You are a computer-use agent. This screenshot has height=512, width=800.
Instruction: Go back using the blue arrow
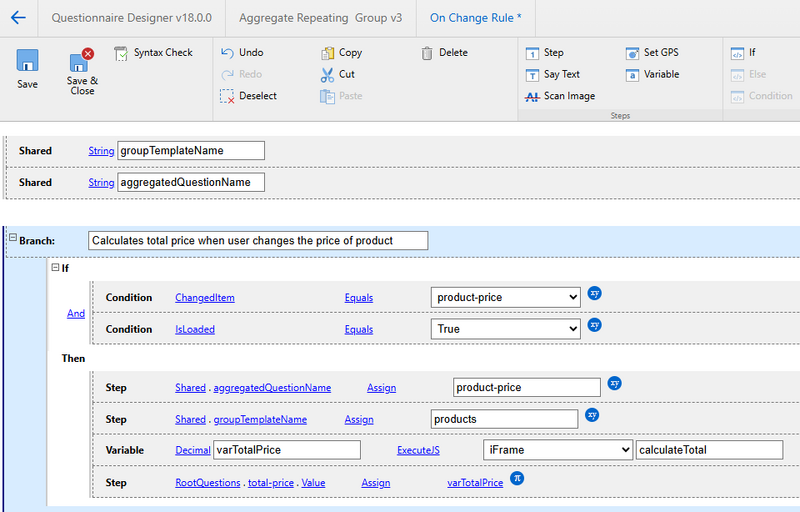[18, 17]
